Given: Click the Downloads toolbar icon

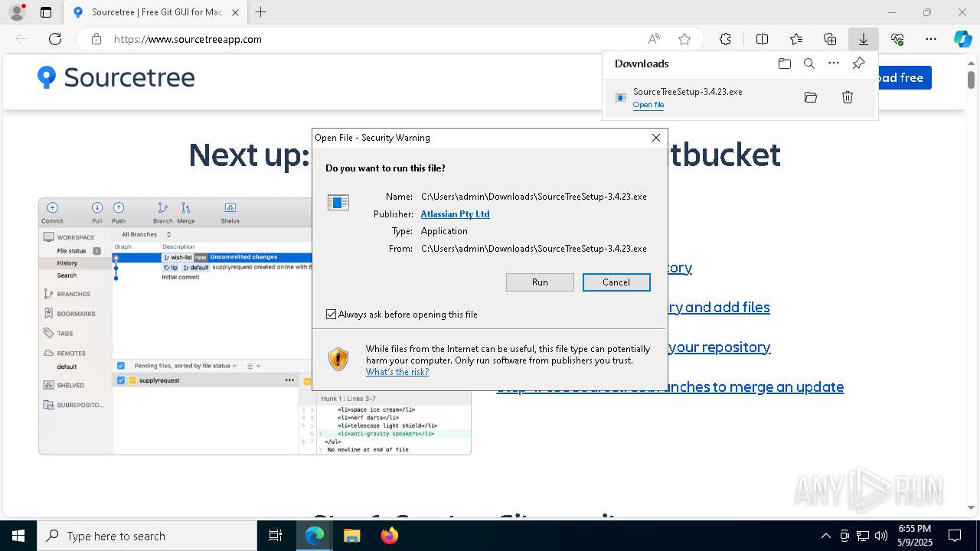Looking at the screenshot, I should point(863,39).
